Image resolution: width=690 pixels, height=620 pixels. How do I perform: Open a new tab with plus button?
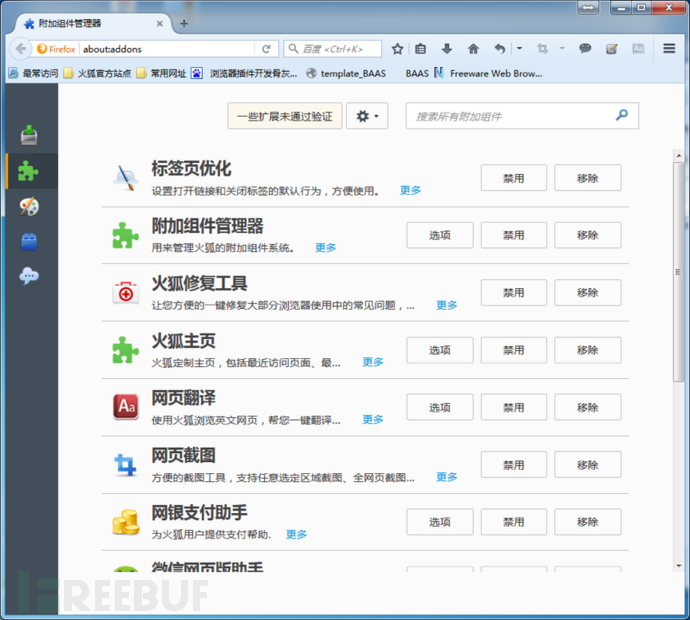click(184, 23)
